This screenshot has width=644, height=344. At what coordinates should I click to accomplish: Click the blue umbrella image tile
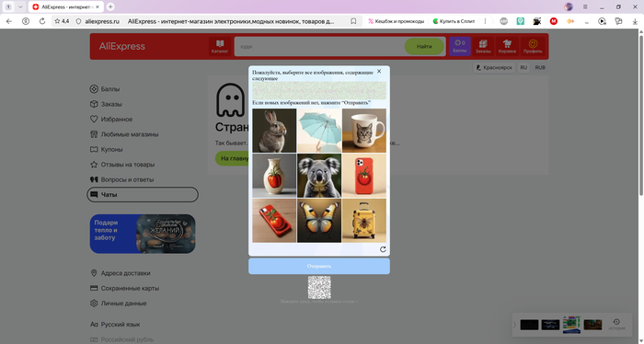319,131
